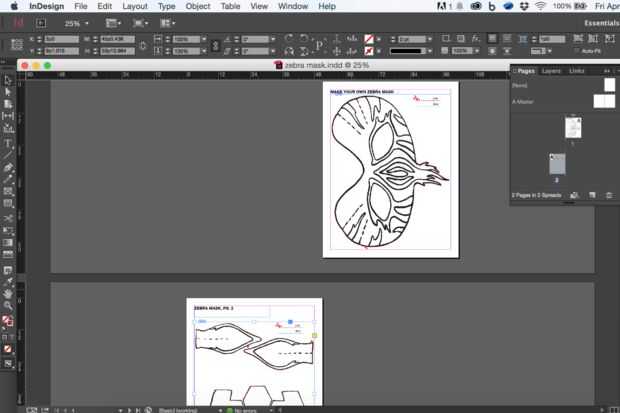Pick the Eyedropper tool
The height and width of the screenshot is (413, 620).
(x=8, y=282)
